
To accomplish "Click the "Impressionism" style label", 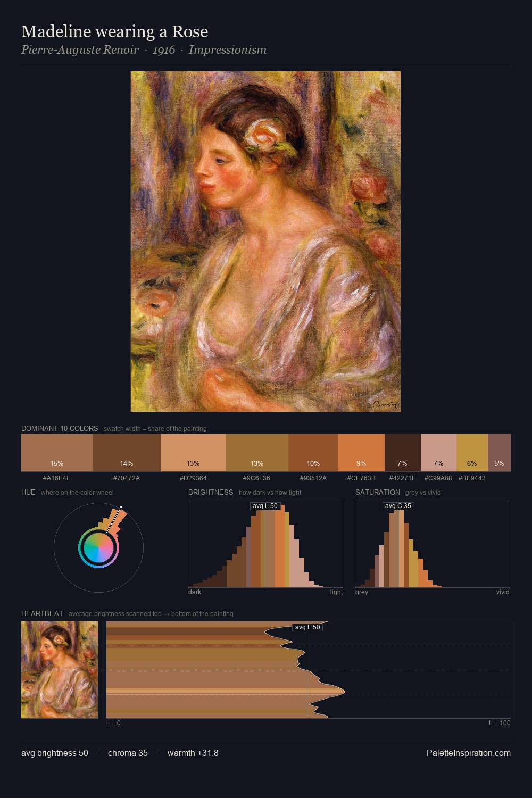I will tap(228, 50).
